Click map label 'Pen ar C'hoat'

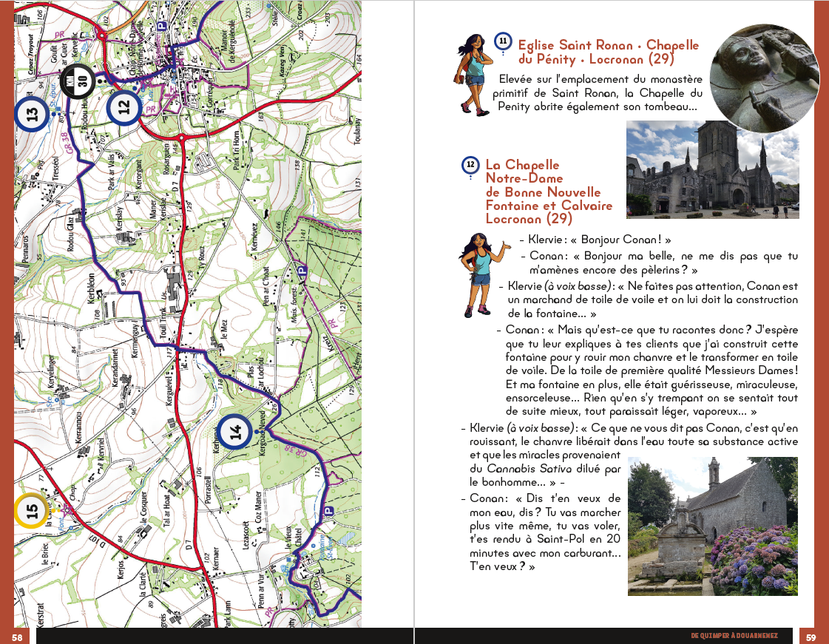(266, 286)
